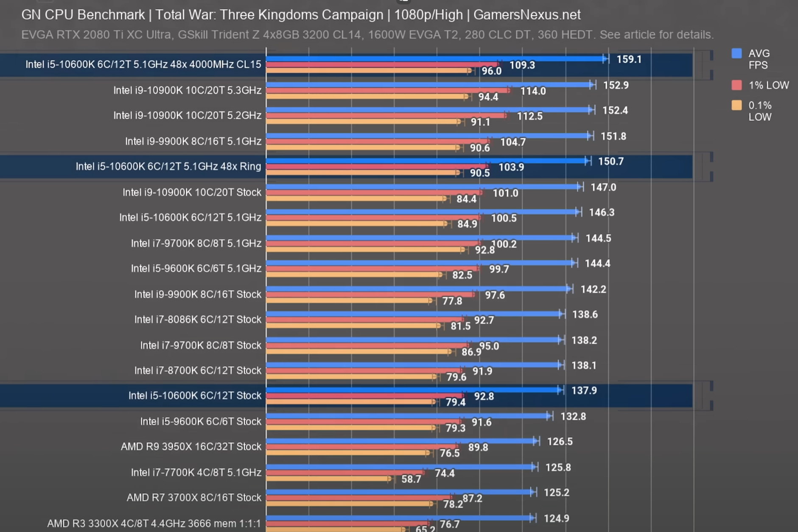The height and width of the screenshot is (532, 798).
Task: Click the 147.0 average FPS value
Action: coord(603,187)
